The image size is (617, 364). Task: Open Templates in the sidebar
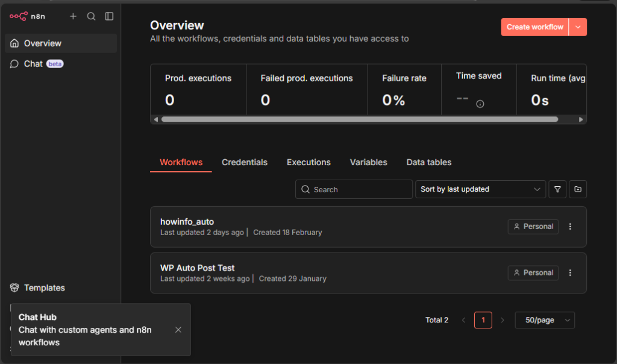pyautogui.click(x=44, y=288)
